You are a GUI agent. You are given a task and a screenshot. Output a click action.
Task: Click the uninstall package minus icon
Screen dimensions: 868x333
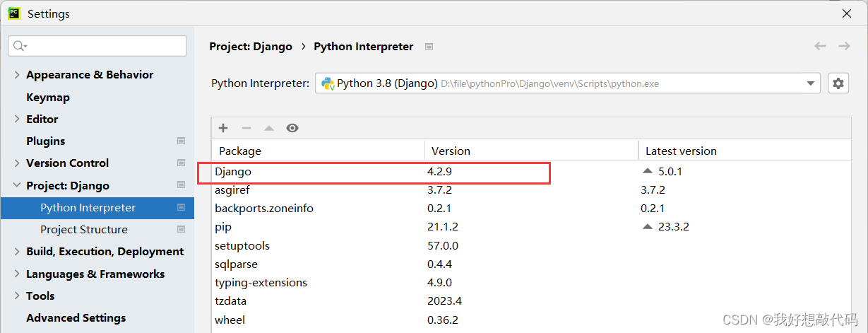coord(246,128)
